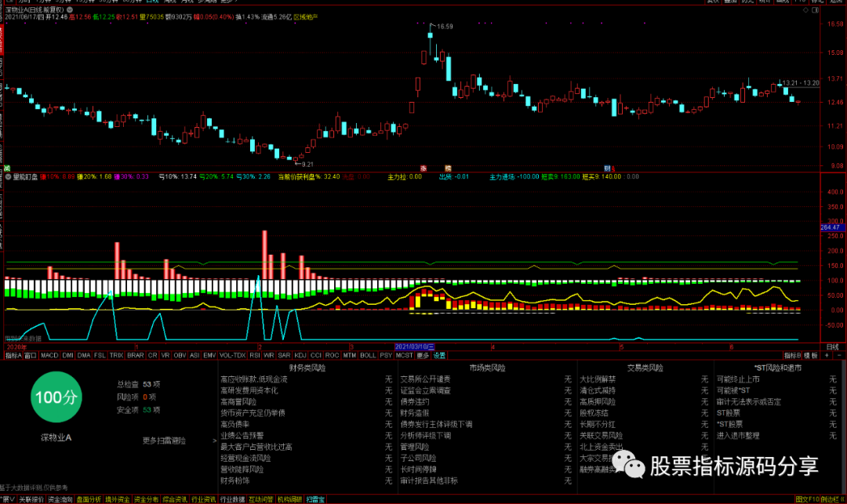Screen dimensions: 847x504
Task: Show the KDJ indicator
Action: point(300,356)
